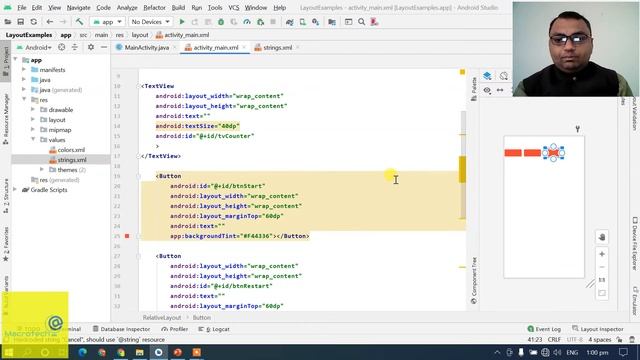Image resolution: width=640 pixels, height=360 pixels.
Task: Select colors.xml in project tree
Action: [x=67, y=150]
